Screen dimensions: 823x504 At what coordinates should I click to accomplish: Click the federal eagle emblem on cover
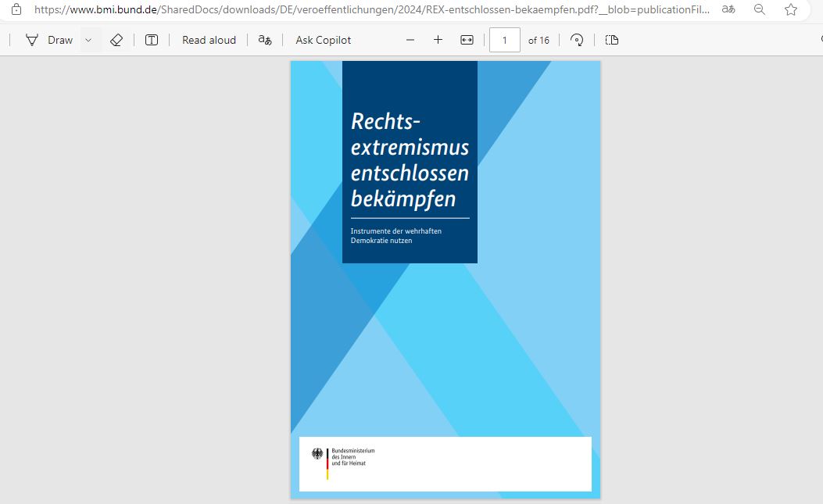pos(317,453)
